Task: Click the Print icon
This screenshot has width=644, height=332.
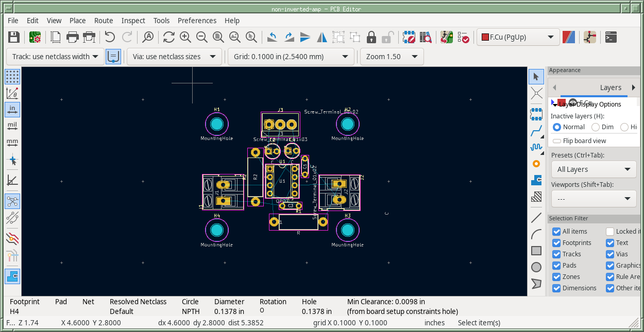Action: coord(73,37)
